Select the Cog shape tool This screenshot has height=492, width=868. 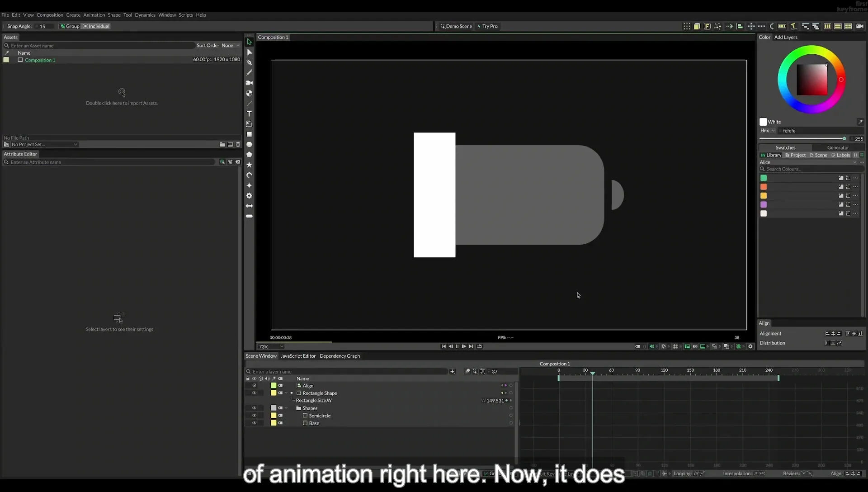click(249, 196)
